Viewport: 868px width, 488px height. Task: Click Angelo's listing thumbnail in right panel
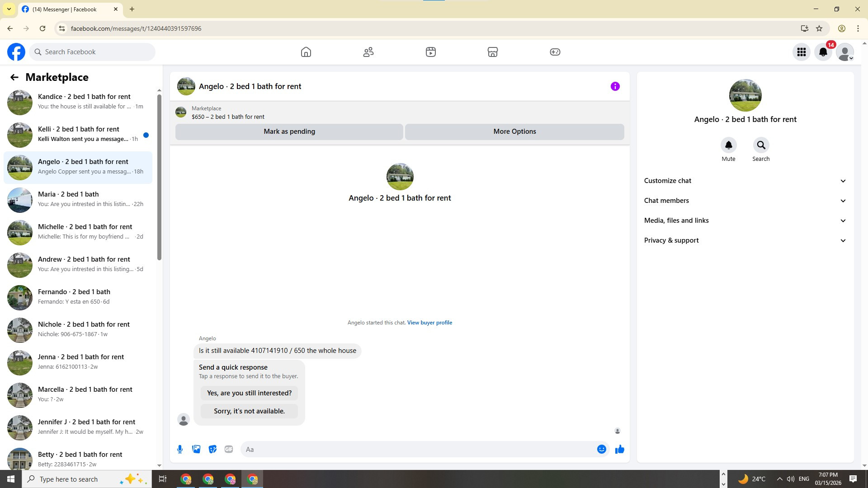tap(745, 95)
